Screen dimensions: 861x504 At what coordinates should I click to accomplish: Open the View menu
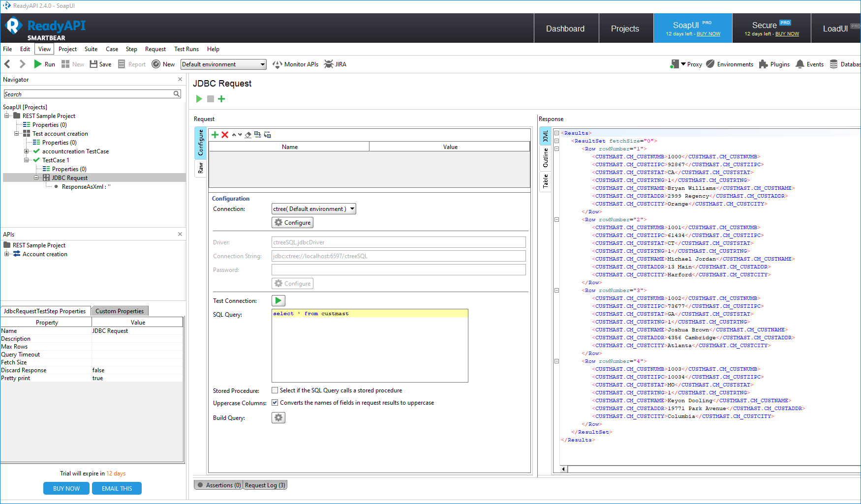tap(44, 49)
